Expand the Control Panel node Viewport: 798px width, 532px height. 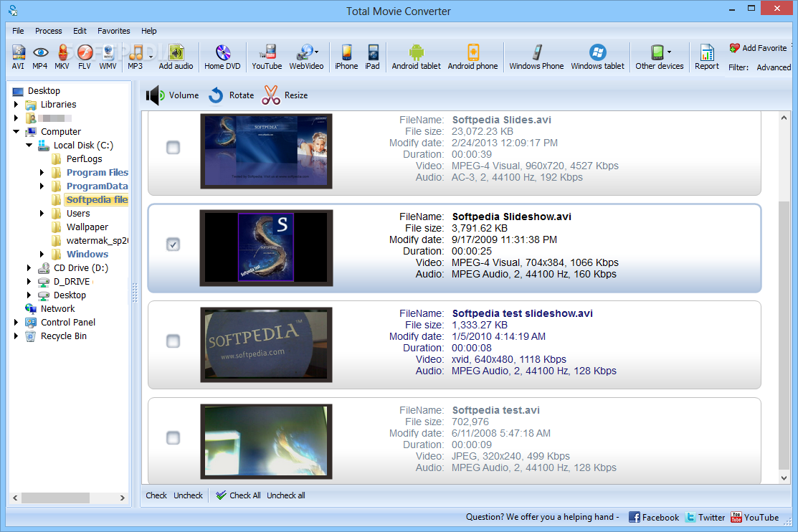click(16, 322)
